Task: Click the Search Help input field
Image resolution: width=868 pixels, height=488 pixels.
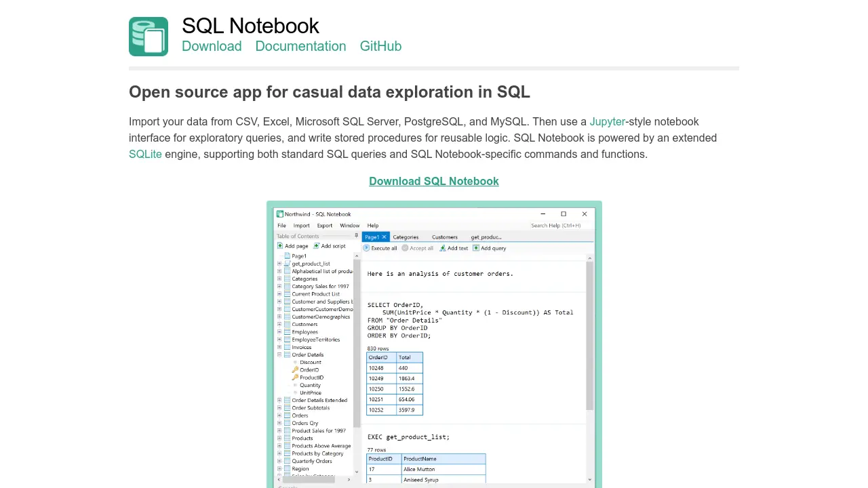Action: coord(561,226)
